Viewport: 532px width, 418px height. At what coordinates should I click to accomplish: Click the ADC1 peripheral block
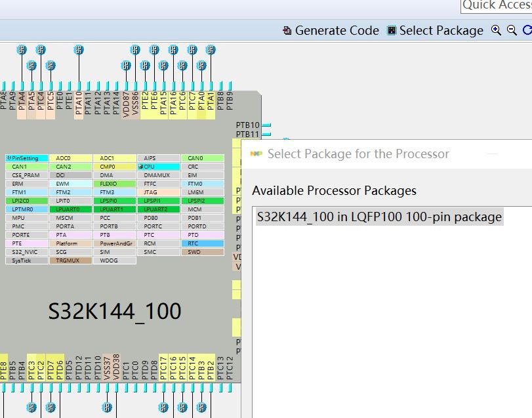pos(115,158)
